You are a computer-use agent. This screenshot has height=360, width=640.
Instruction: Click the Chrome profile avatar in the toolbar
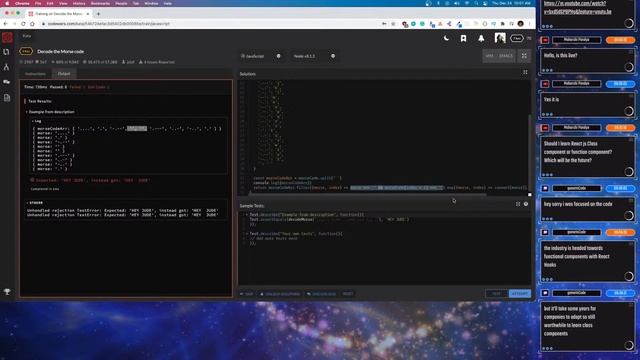pos(520,24)
